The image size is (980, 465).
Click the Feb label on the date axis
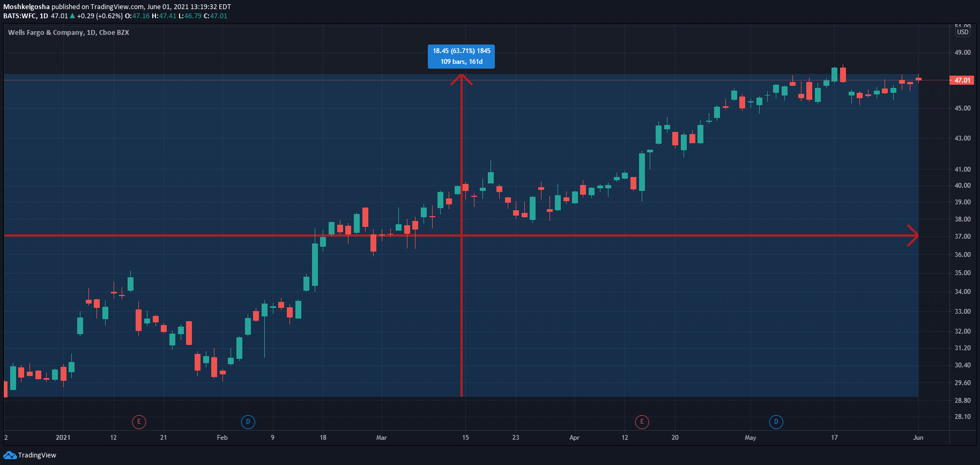[x=222, y=438]
